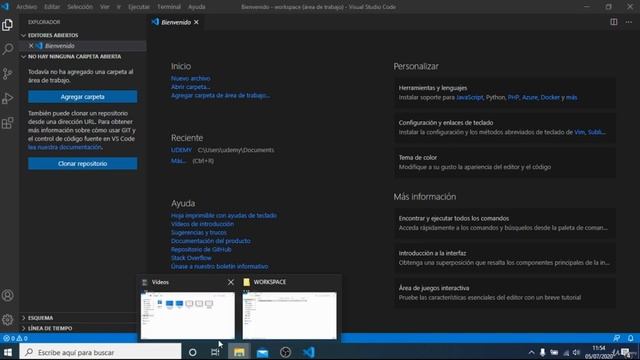Click the Agregar carpeta button
This screenshot has height=360, width=640.
(82, 97)
